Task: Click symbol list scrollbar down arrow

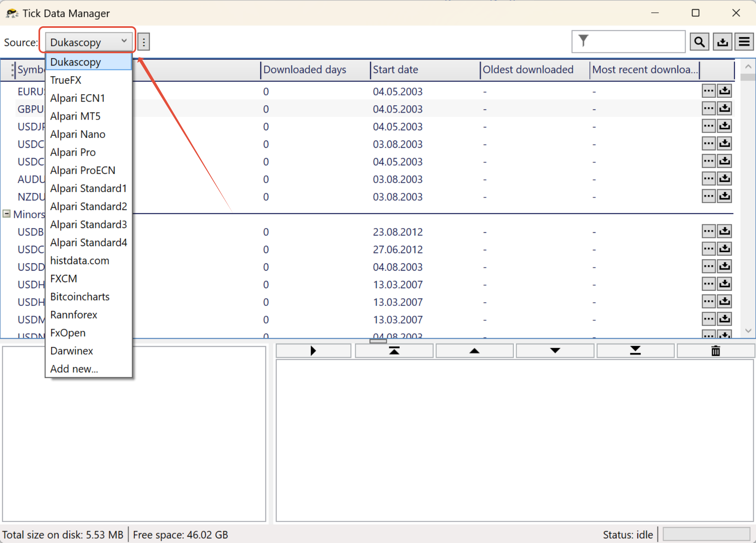Action: tap(748, 331)
